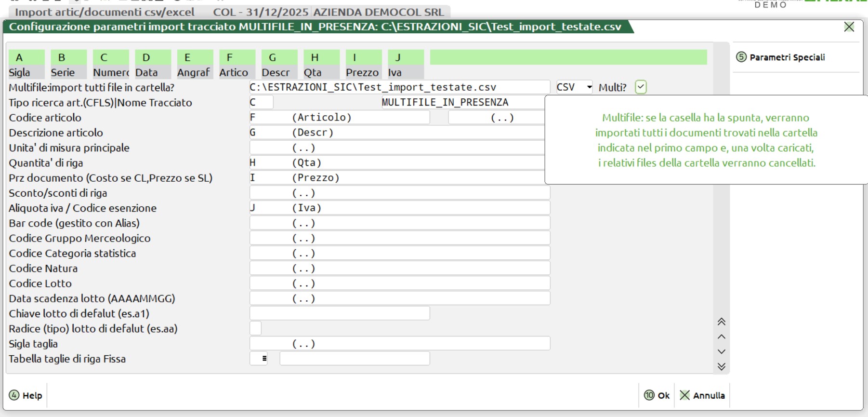Select column F Artico header
This screenshot has height=417, width=868.
pos(237,64)
